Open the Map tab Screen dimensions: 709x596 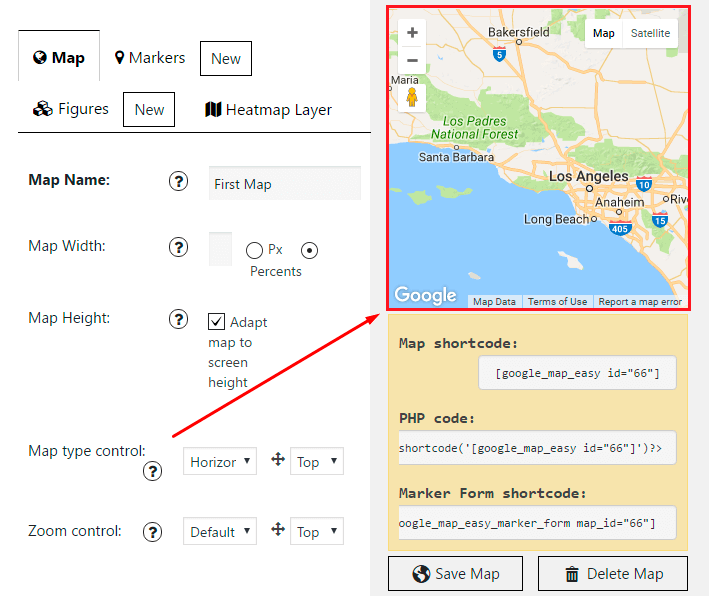59,57
